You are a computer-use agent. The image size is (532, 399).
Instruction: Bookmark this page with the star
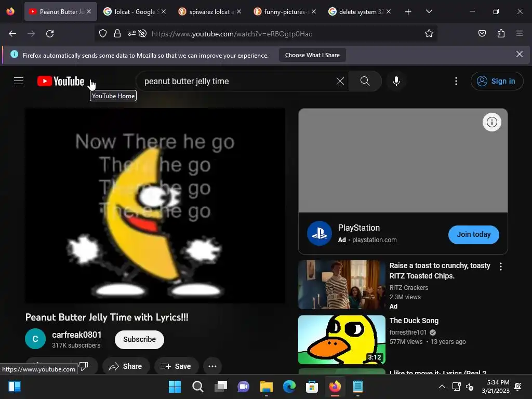click(x=429, y=34)
